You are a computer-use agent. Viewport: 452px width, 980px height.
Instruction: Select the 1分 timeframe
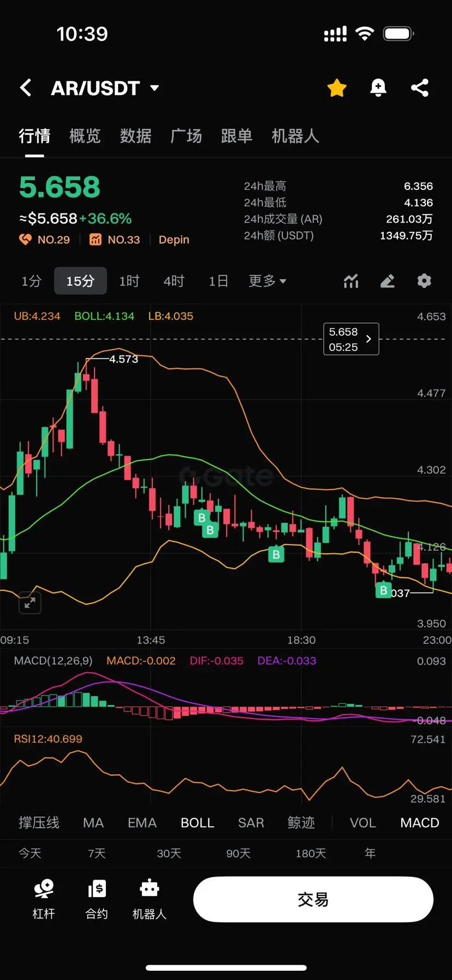pyautogui.click(x=32, y=281)
